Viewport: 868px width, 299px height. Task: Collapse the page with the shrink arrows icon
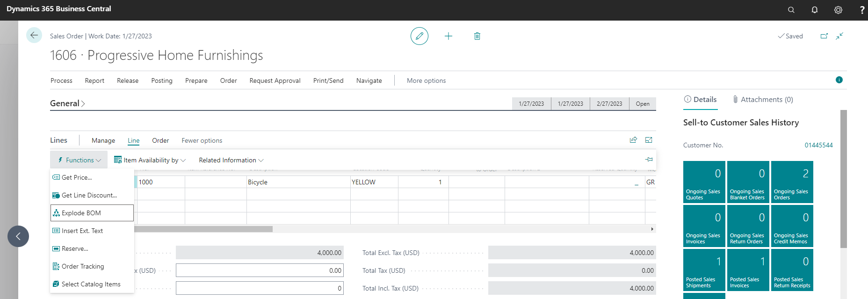(x=840, y=36)
